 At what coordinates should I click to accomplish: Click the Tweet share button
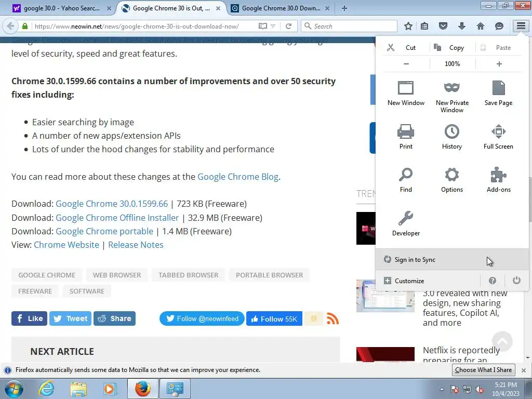tap(70, 318)
